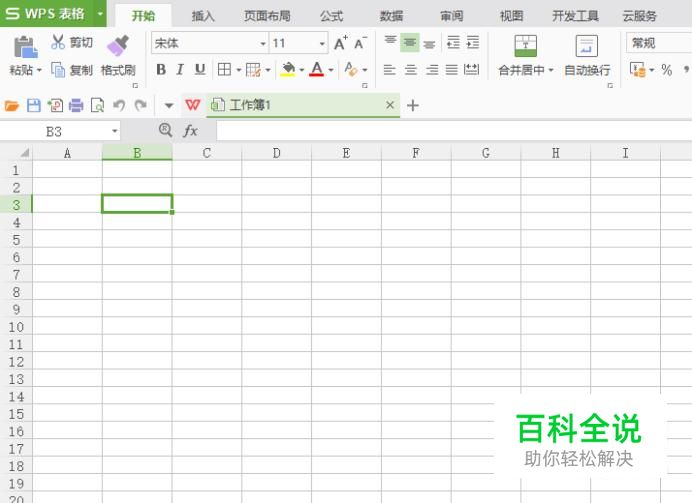692x503 pixels.
Task: Redo the last action
Action: tap(140, 105)
